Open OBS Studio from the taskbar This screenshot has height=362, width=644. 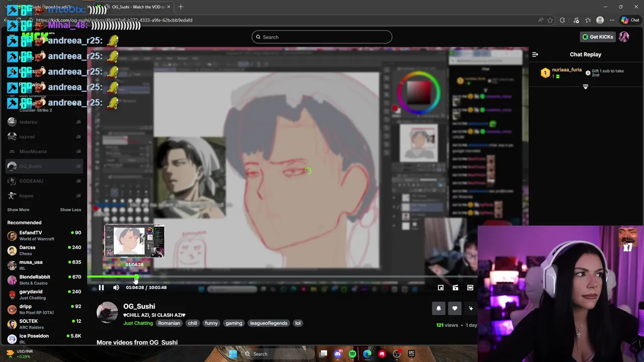coord(397,354)
